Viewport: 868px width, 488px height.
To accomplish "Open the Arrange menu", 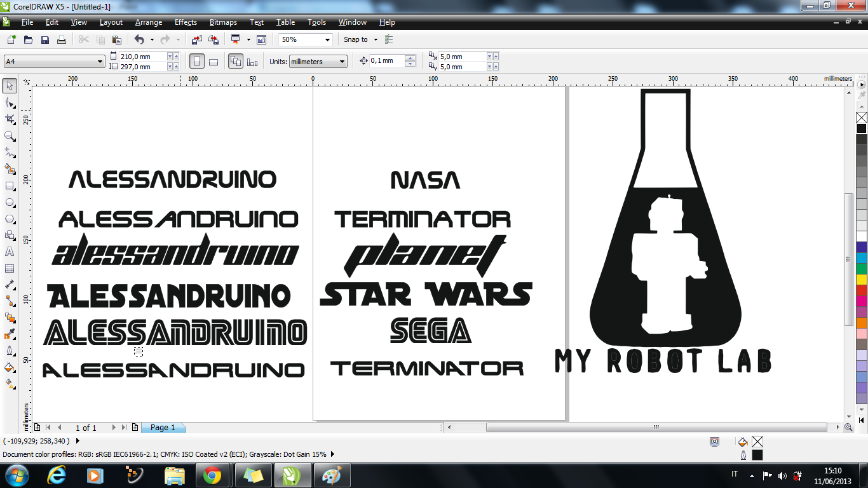I will pos(149,22).
